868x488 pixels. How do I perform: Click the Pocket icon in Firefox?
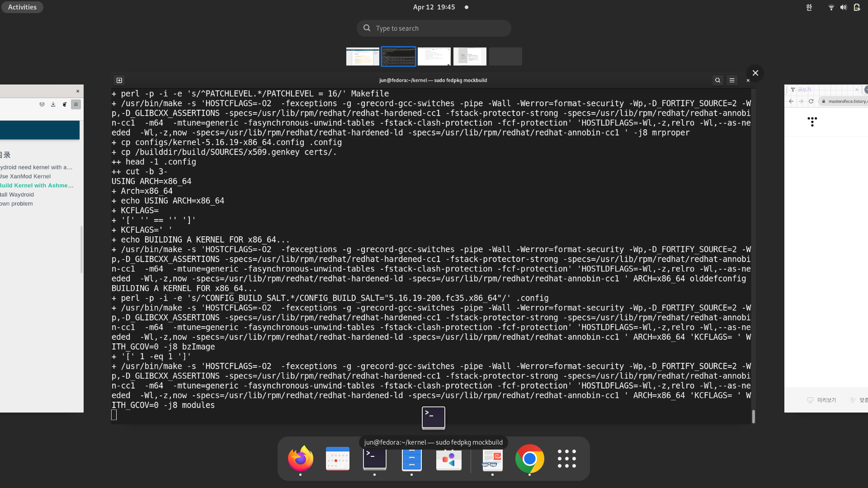point(42,104)
